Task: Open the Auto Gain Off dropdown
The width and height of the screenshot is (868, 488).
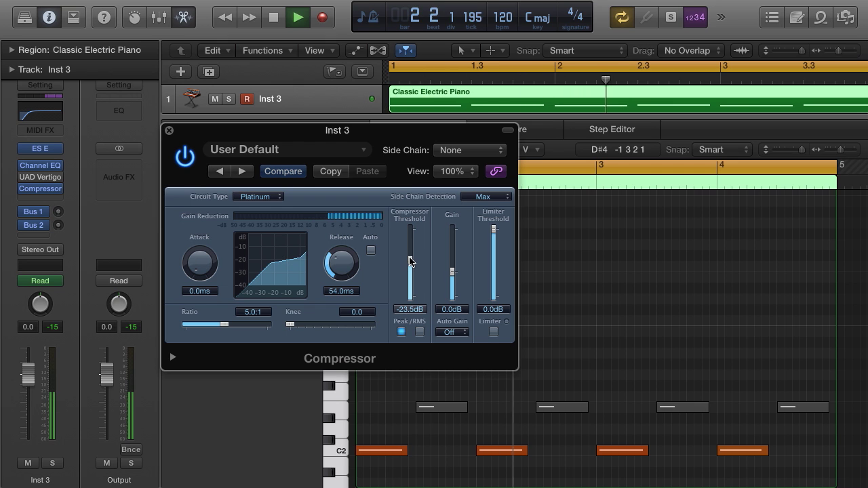Action: (452, 332)
